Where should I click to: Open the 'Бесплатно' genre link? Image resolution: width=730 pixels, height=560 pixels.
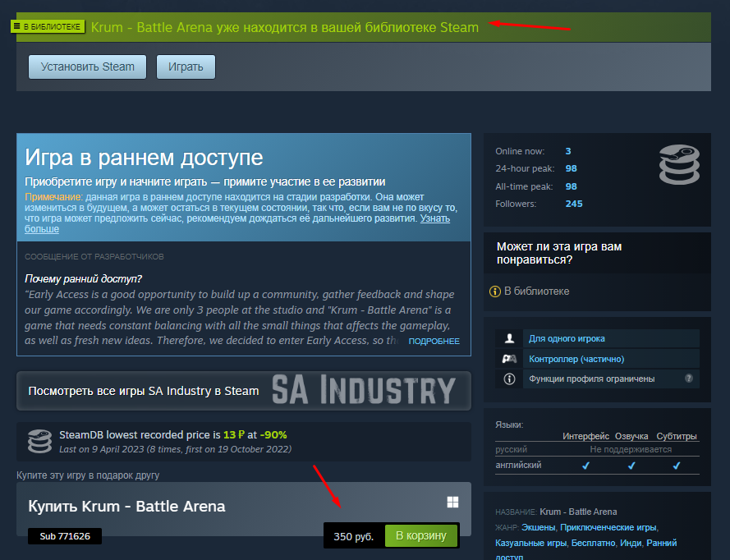coord(593,544)
